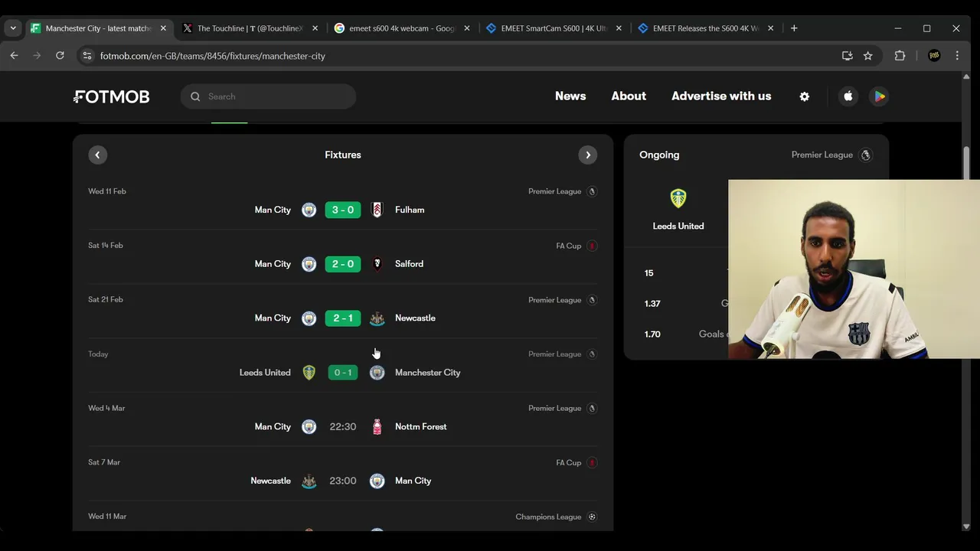Viewport: 980px width, 551px height.
Task: Open Chrome extensions puzzle icon
Action: [x=900, y=56]
